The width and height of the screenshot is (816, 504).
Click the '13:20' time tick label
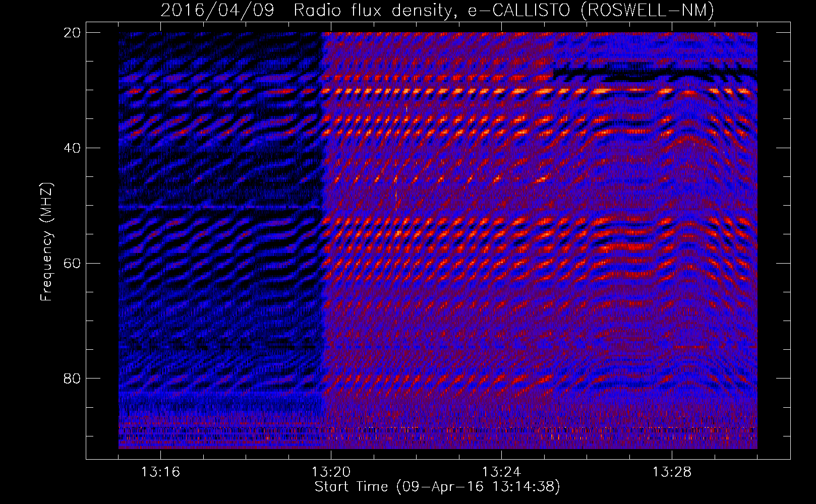coord(331,472)
